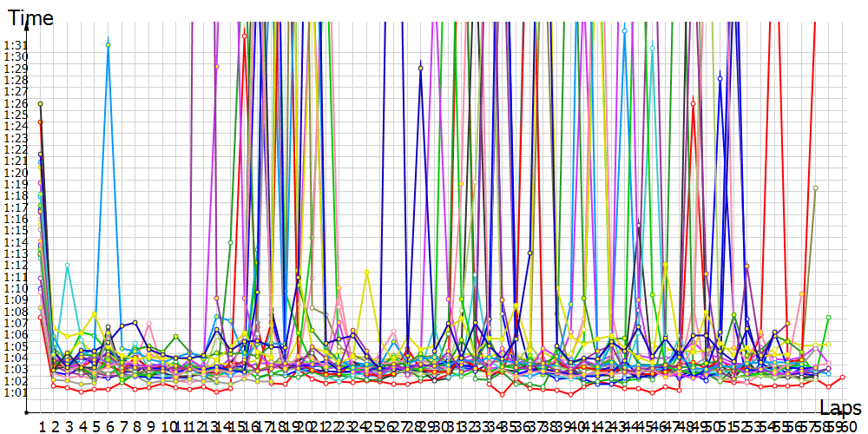Click the purple point at lap 13 near 1:29
Image resolution: width=868 pixels, height=434 pixels.
217,67
